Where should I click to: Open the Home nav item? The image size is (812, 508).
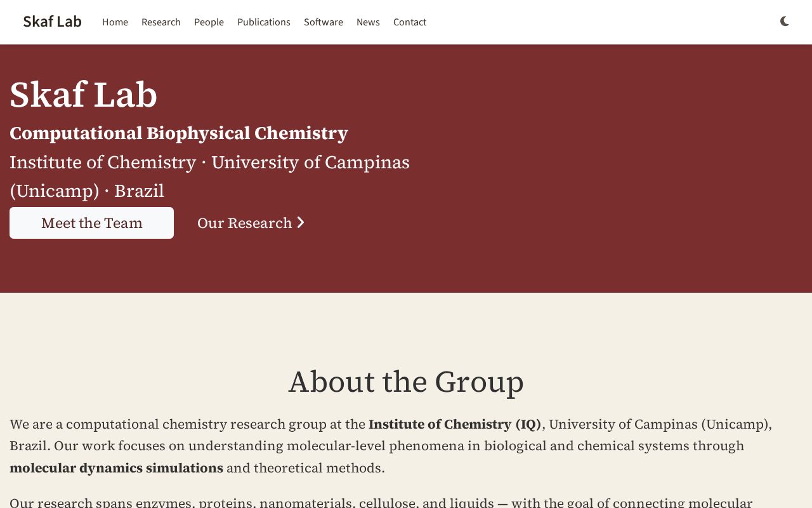tap(115, 22)
